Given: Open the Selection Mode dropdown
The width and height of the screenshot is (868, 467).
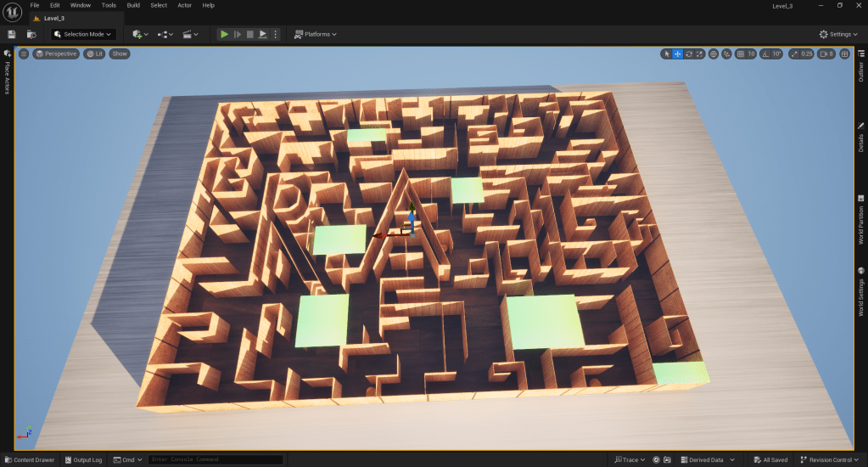Looking at the screenshot, I should [82, 34].
